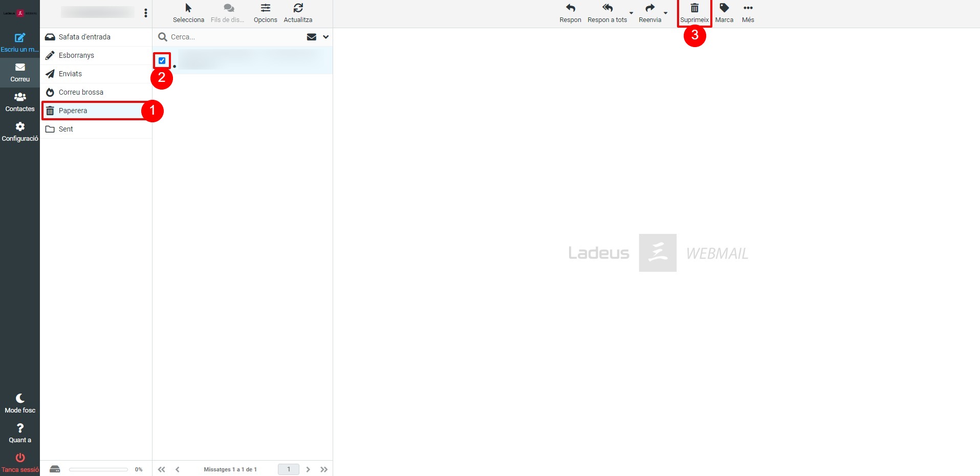
Task: Select the Correu brossa folder
Action: [x=81, y=92]
